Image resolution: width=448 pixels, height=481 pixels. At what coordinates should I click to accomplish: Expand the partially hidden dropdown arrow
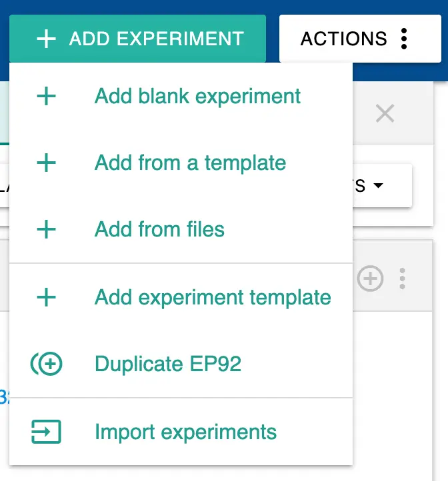(378, 186)
